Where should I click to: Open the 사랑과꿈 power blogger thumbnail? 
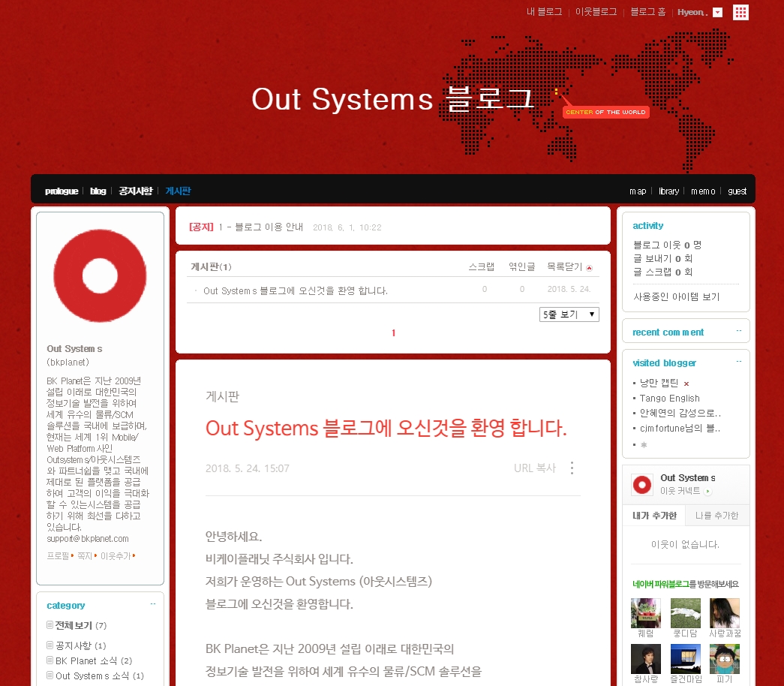(x=725, y=613)
